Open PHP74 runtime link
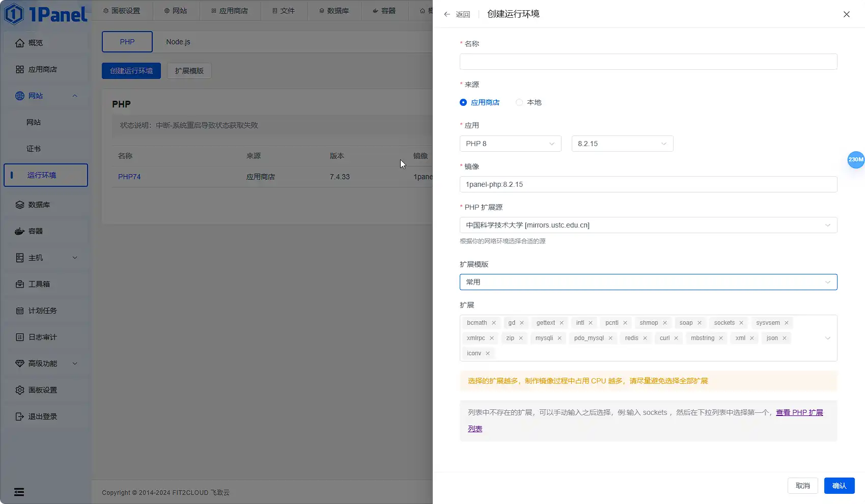 [129, 177]
